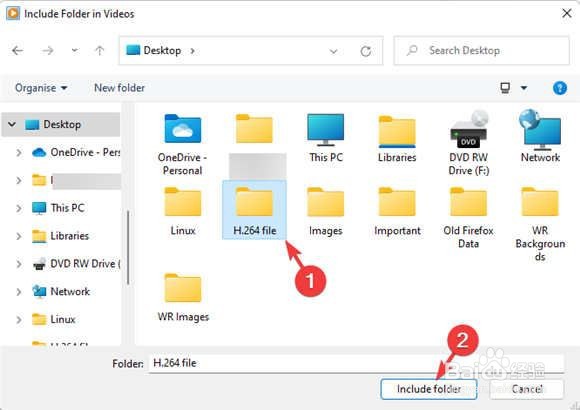The height and width of the screenshot is (410, 580).
Task: Select This PC in the sidebar
Action: tap(58, 208)
